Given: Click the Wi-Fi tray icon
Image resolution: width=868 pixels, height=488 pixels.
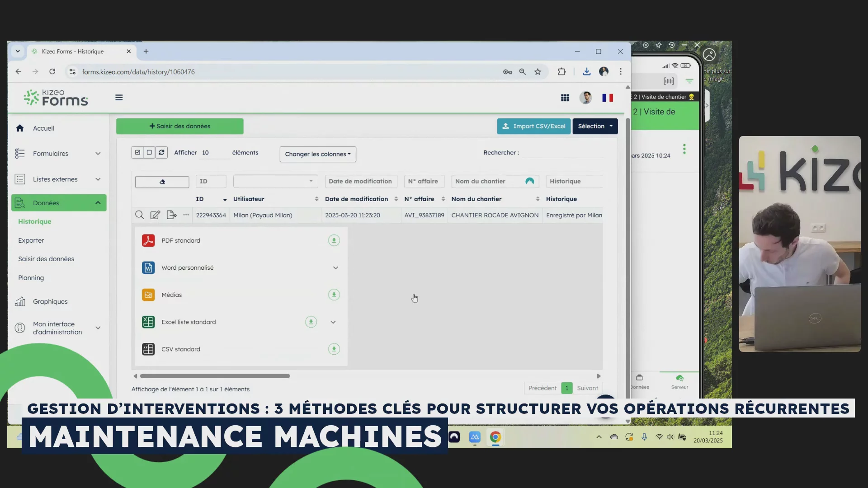Looking at the screenshot, I should pyautogui.click(x=659, y=437).
